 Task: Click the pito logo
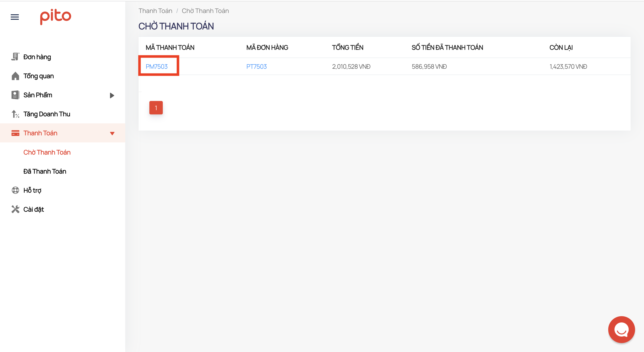coord(55,17)
